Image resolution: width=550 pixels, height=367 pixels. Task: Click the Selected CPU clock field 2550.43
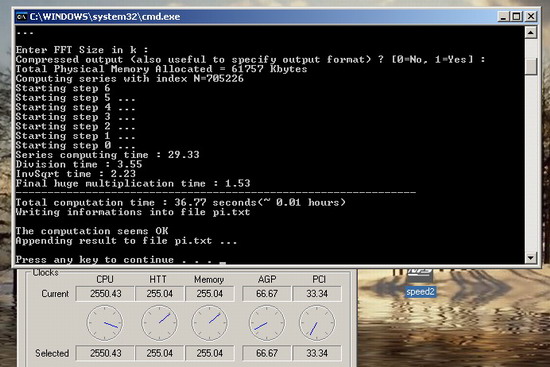click(105, 353)
